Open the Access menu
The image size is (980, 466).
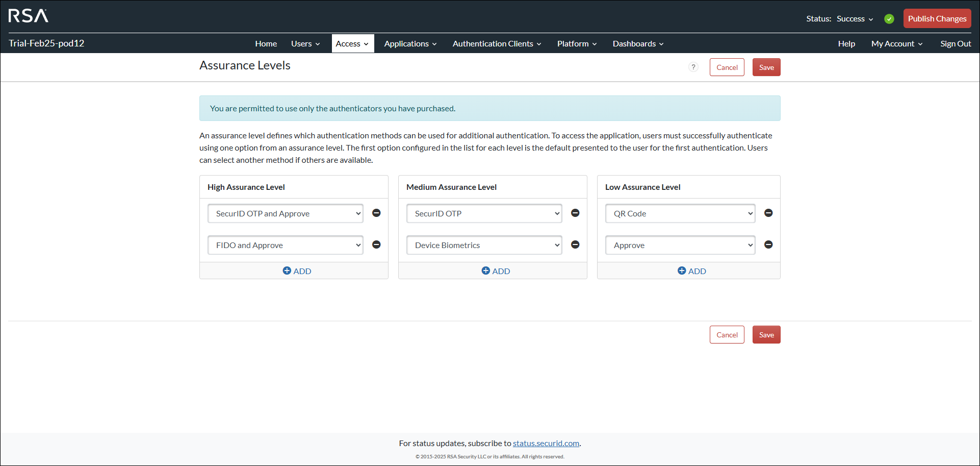[x=352, y=44]
